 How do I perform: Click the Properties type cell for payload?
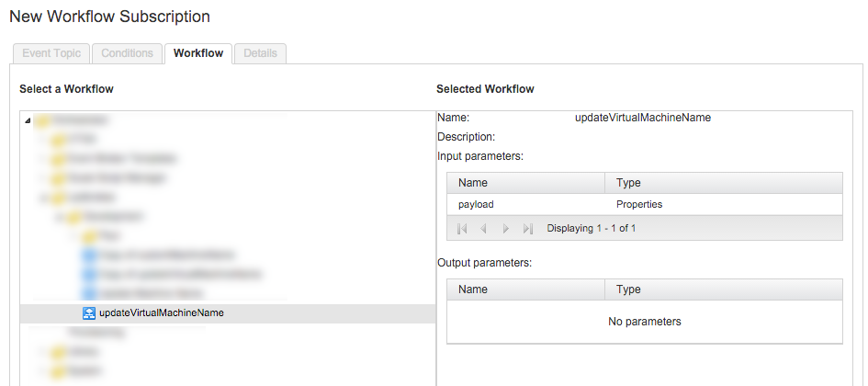click(x=639, y=204)
